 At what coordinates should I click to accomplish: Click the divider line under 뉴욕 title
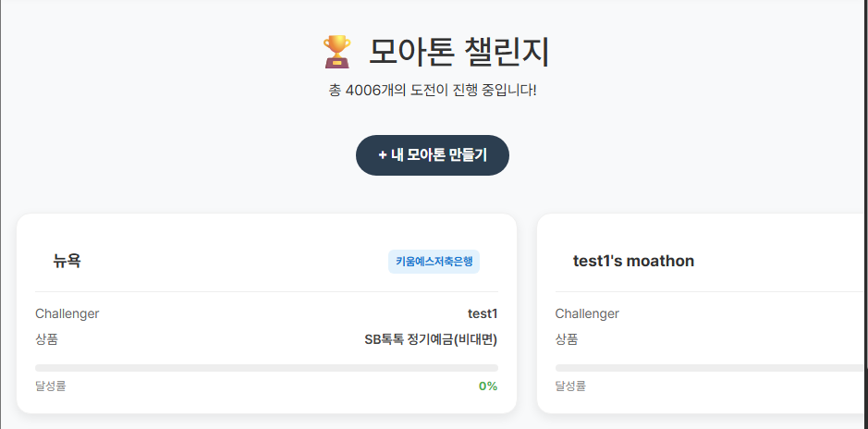coord(266,291)
